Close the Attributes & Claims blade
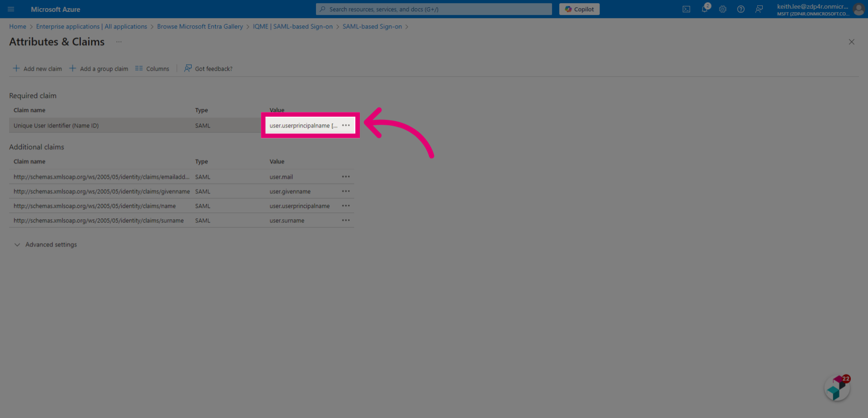Image resolution: width=868 pixels, height=418 pixels. pyautogui.click(x=851, y=42)
